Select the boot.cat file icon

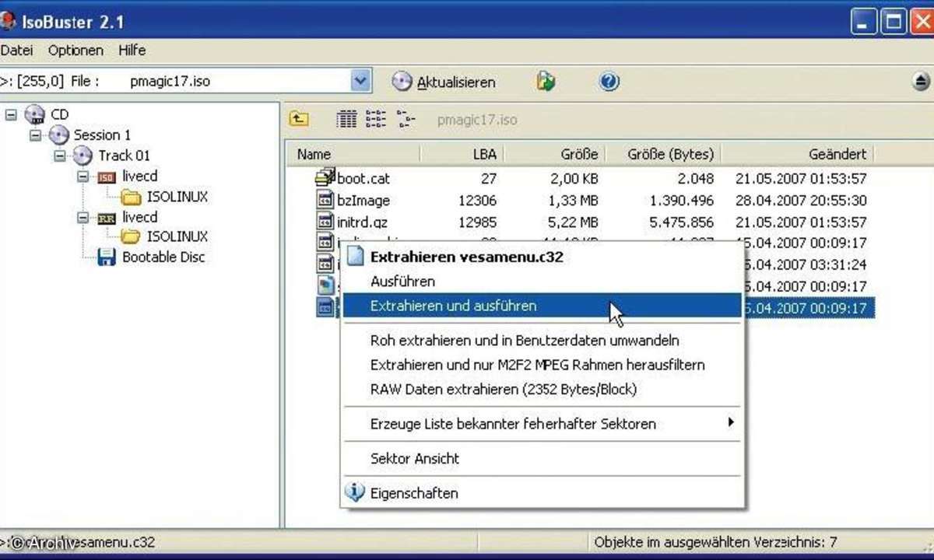325,178
